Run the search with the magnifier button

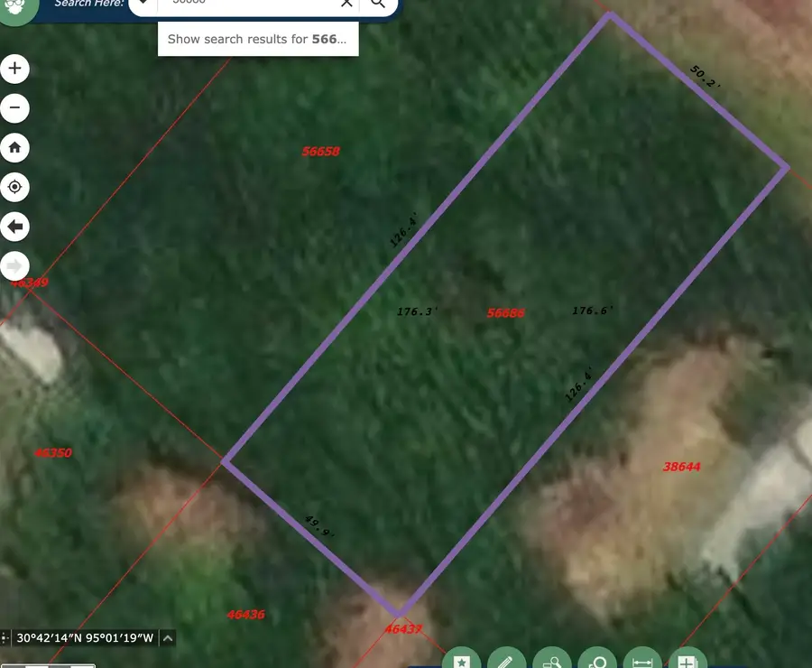[379, 4]
